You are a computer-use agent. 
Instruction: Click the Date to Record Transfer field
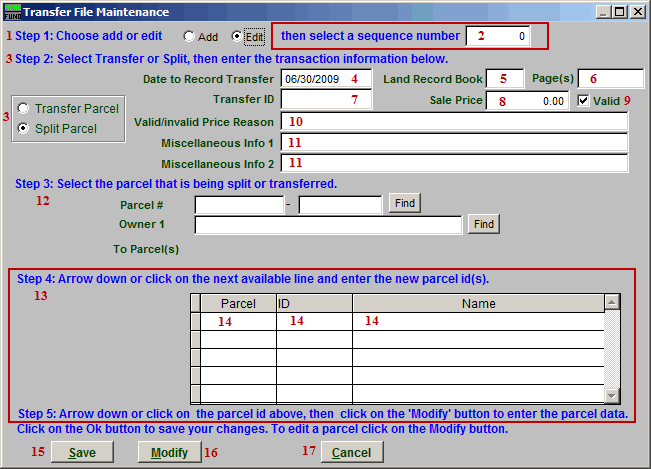325,78
